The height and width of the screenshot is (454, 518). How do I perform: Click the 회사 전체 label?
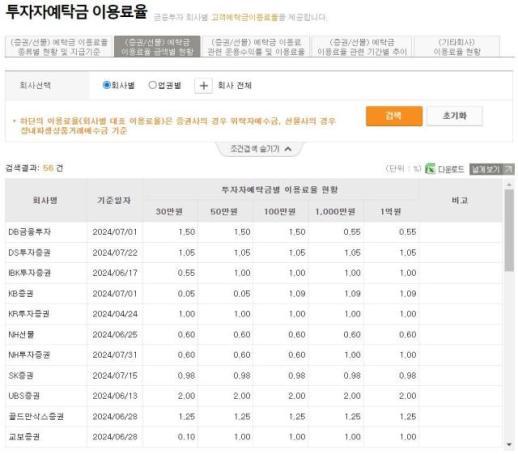tap(235, 86)
